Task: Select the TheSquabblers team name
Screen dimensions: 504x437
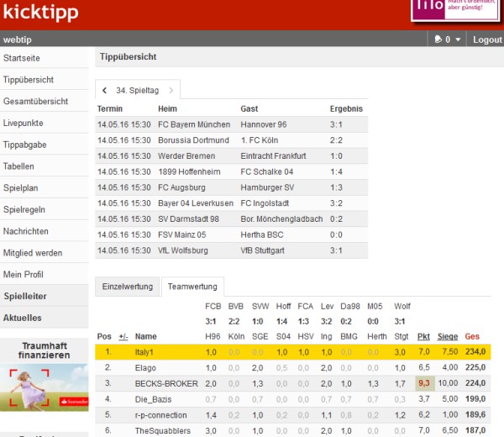Action: (x=163, y=431)
